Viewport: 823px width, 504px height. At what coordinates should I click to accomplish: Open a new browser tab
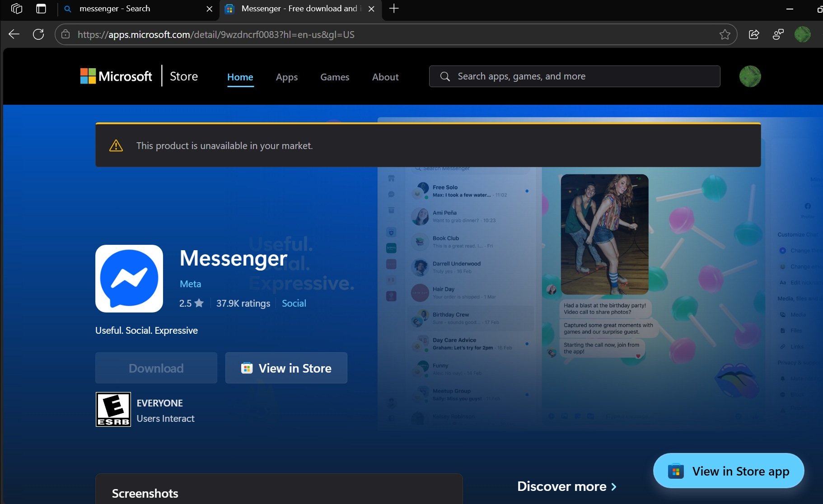point(393,8)
